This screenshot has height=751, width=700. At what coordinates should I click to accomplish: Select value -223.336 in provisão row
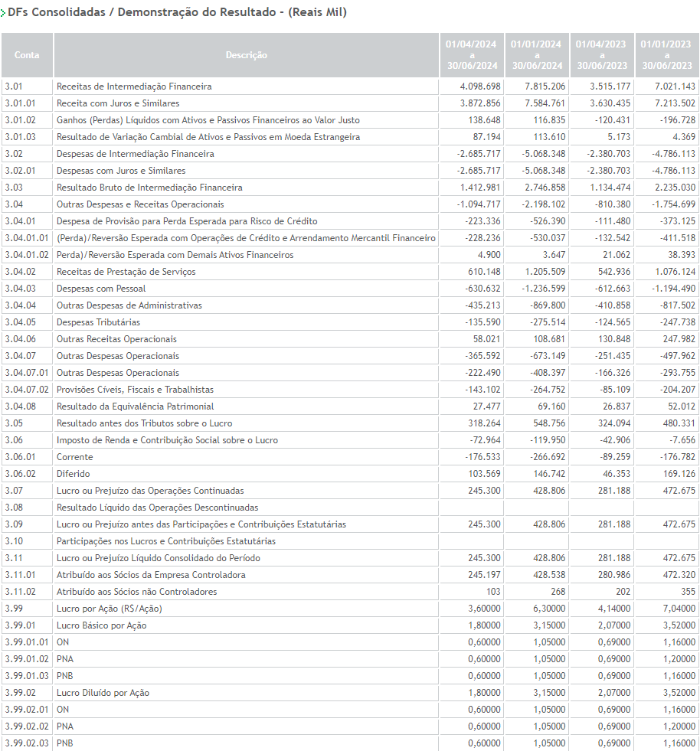pos(482,221)
